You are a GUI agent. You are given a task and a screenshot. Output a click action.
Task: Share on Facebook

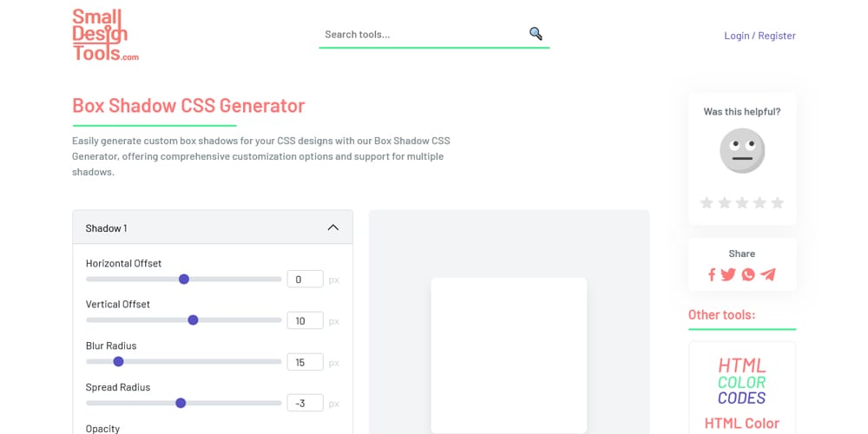click(712, 274)
